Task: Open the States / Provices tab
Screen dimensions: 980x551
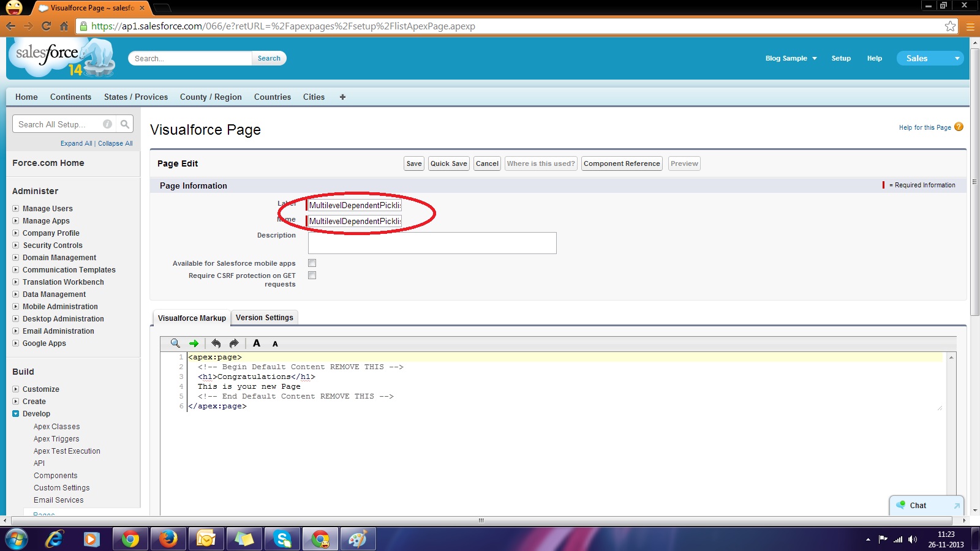Action: [136, 97]
